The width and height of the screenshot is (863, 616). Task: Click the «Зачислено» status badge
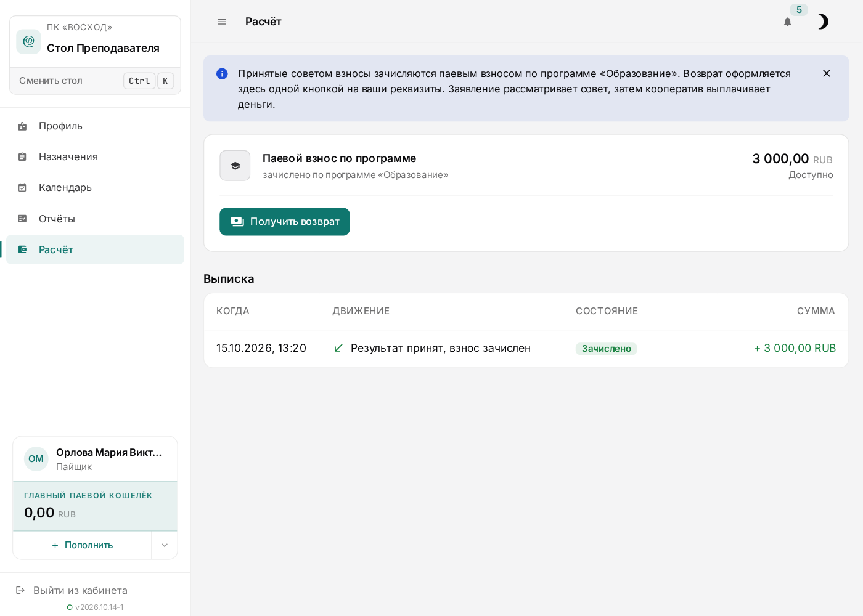click(607, 349)
